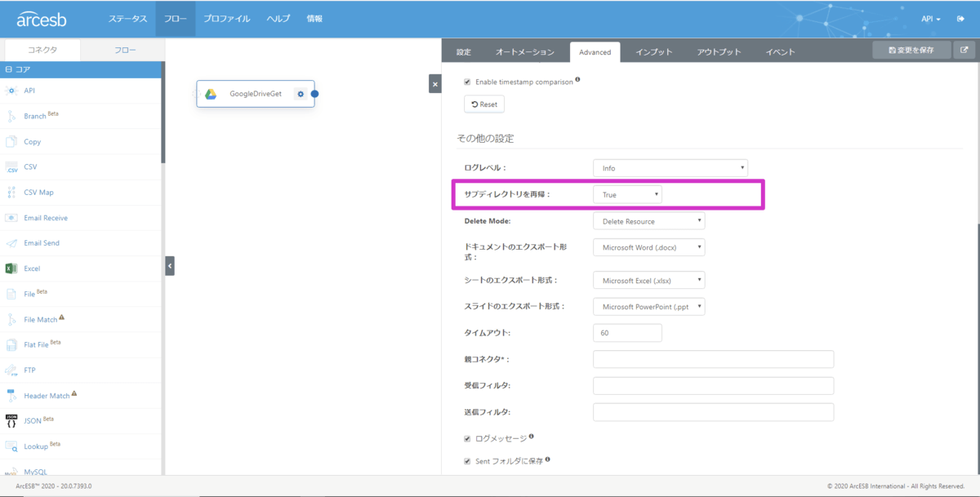Select the Copy connector icon

[x=11, y=141]
